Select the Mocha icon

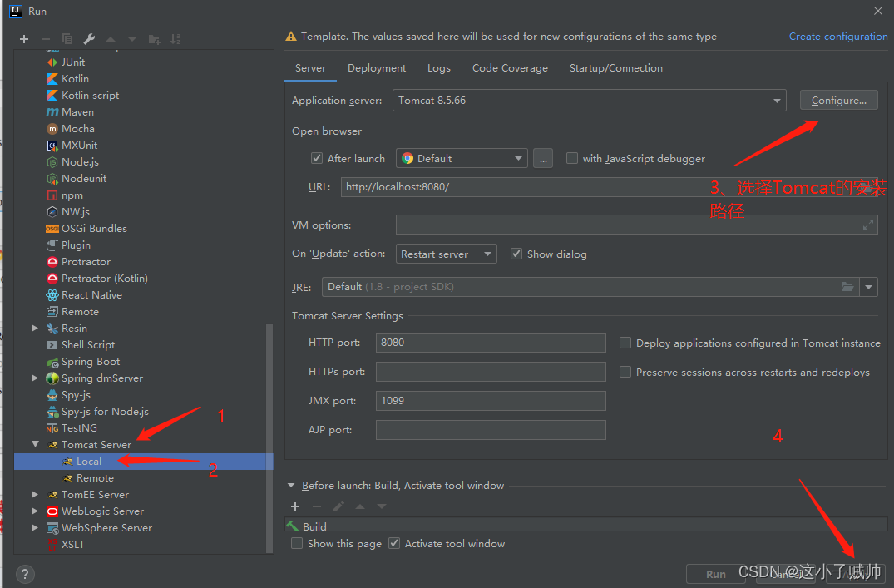(x=52, y=129)
